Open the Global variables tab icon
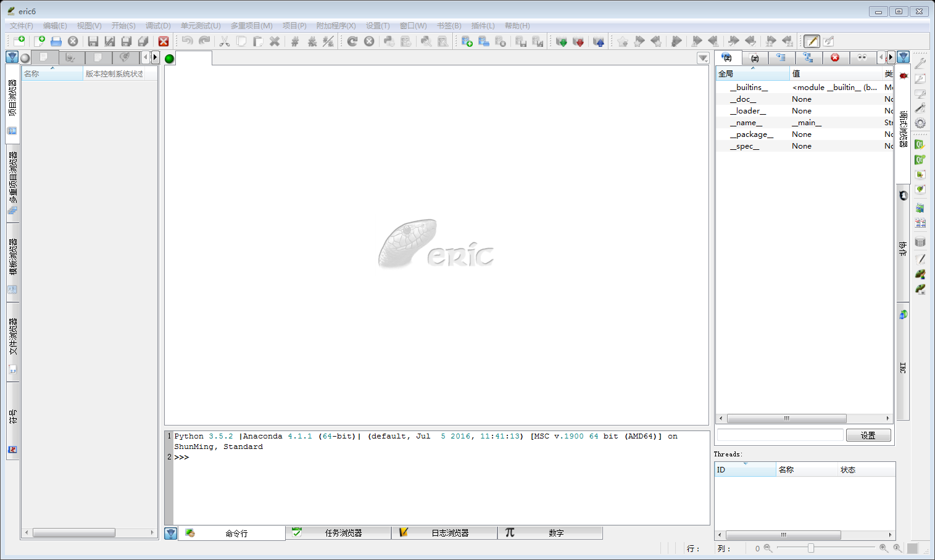Viewport: 935px width, 560px height. pos(728,57)
